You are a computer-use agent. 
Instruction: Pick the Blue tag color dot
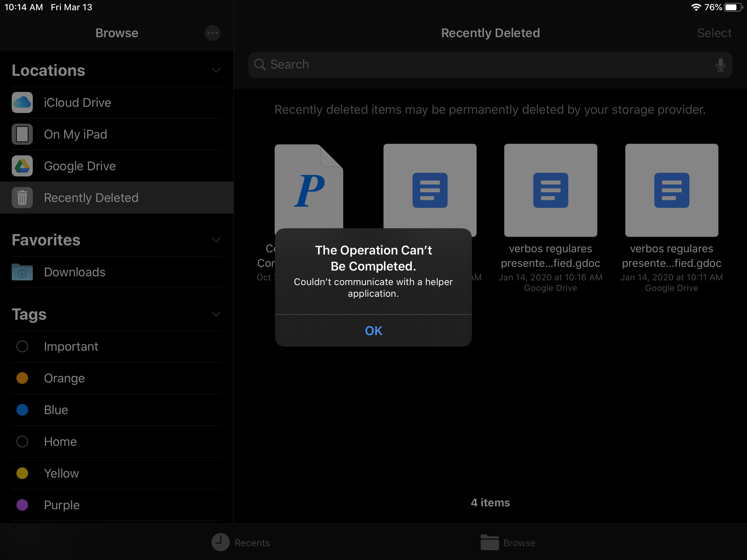22,410
